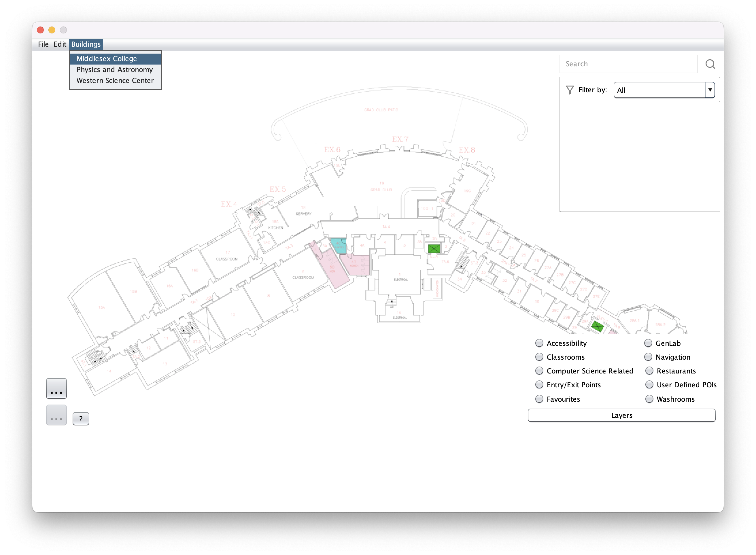
Task: Enable the Accessibility layer radio button
Action: click(539, 343)
